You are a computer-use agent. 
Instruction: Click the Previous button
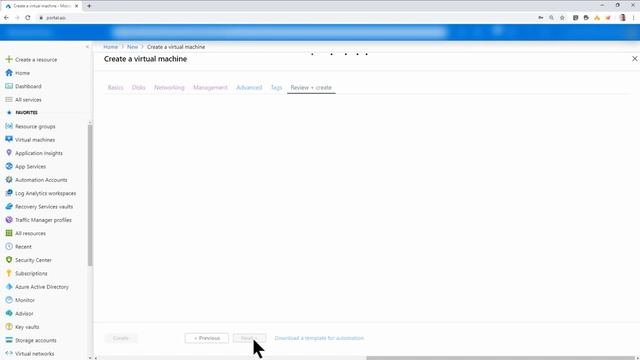[x=207, y=338]
